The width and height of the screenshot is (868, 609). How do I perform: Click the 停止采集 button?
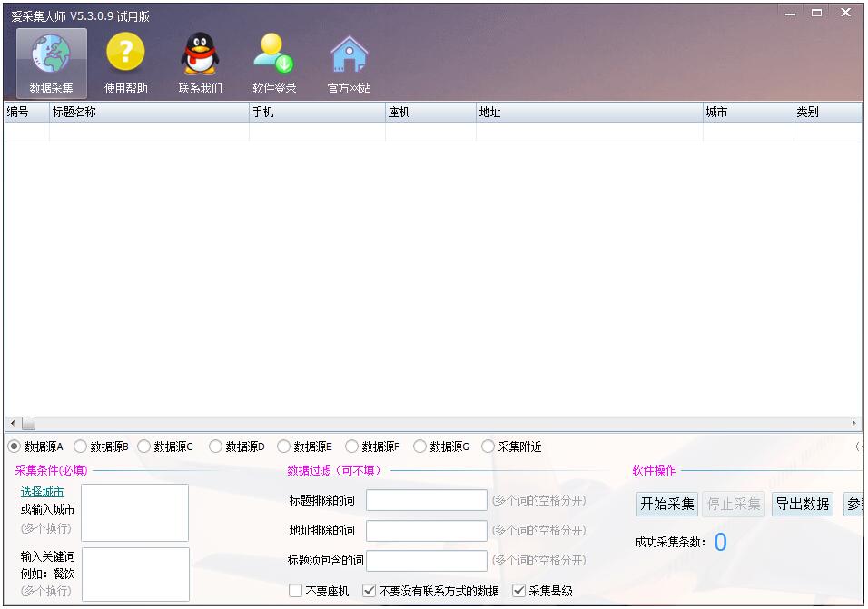[x=733, y=504]
